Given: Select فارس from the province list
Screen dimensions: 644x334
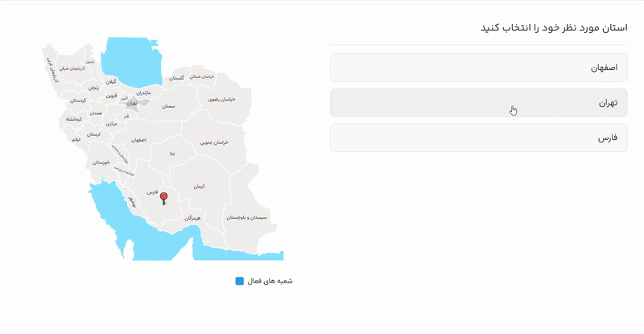Looking at the screenshot, I should (x=478, y=138).
